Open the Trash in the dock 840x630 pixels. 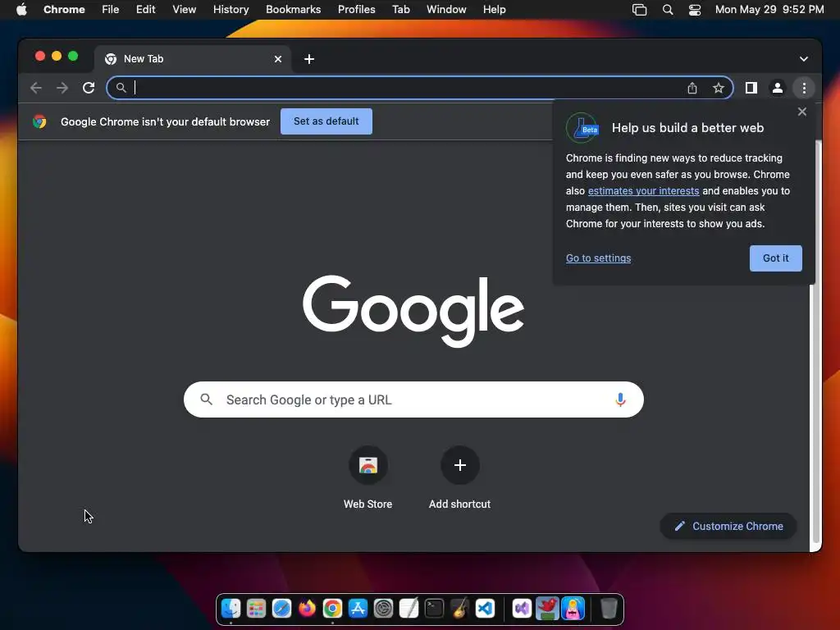click(609, 609)
